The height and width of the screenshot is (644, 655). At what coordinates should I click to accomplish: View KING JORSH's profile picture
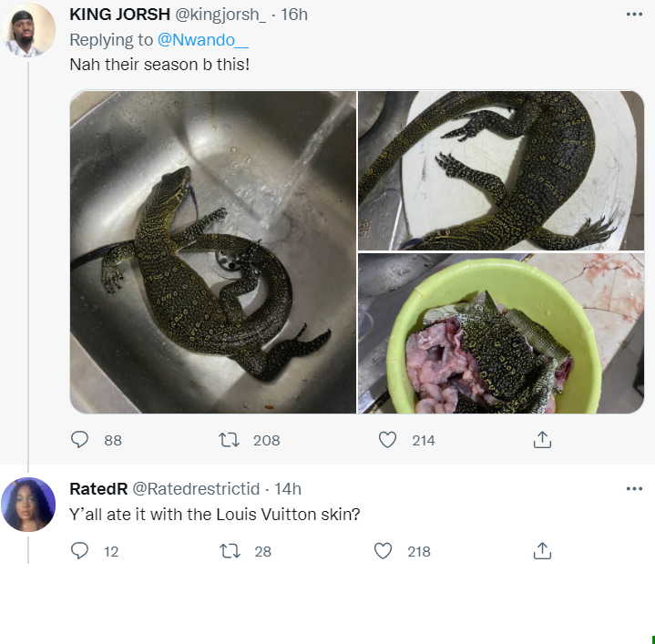28,30
